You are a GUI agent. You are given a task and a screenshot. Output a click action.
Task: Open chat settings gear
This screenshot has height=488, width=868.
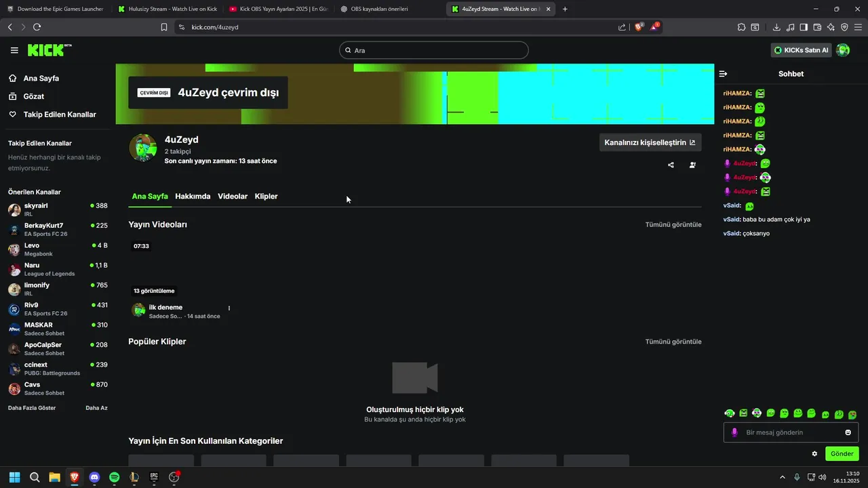click(814, 453)
